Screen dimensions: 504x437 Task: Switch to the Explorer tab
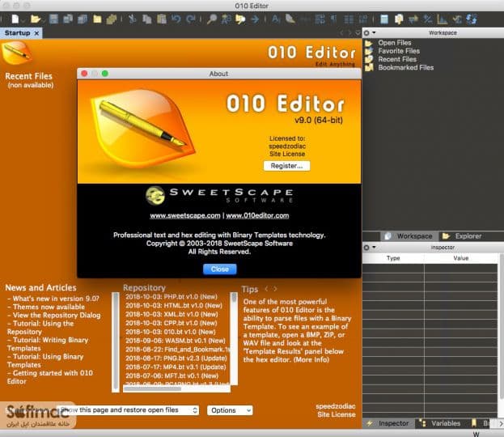click(462, 236)
